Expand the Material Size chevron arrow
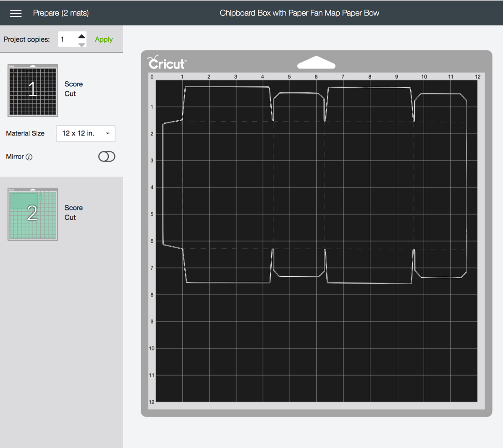This screenshot has height=448, width=503. [x=107, y=133]
